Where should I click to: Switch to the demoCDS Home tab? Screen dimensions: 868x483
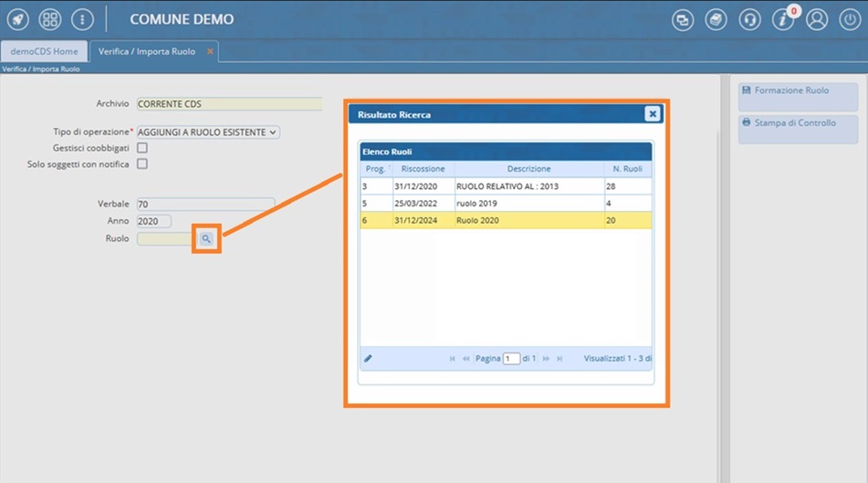click(x=44, y=51)
